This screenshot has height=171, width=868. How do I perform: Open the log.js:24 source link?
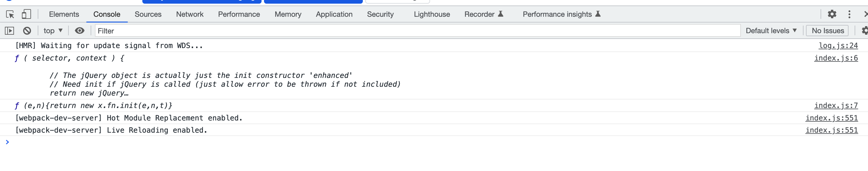[x=838, y=46]
